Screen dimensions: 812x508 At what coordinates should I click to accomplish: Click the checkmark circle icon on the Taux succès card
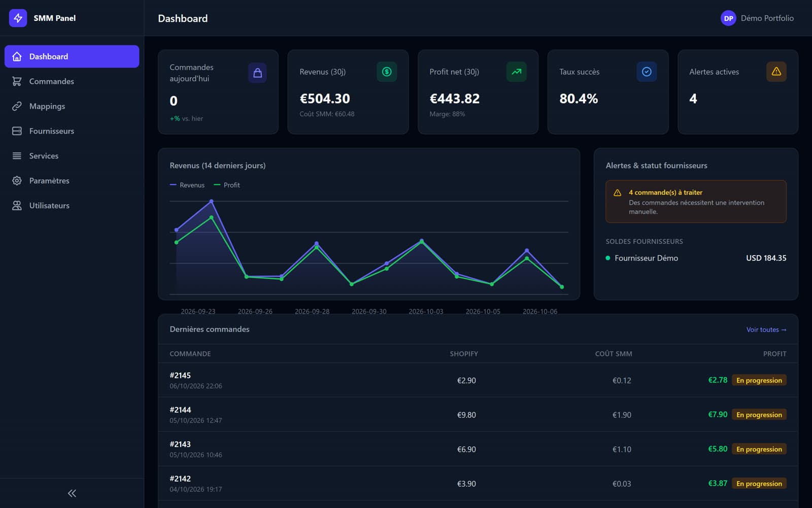pos(647,72)
